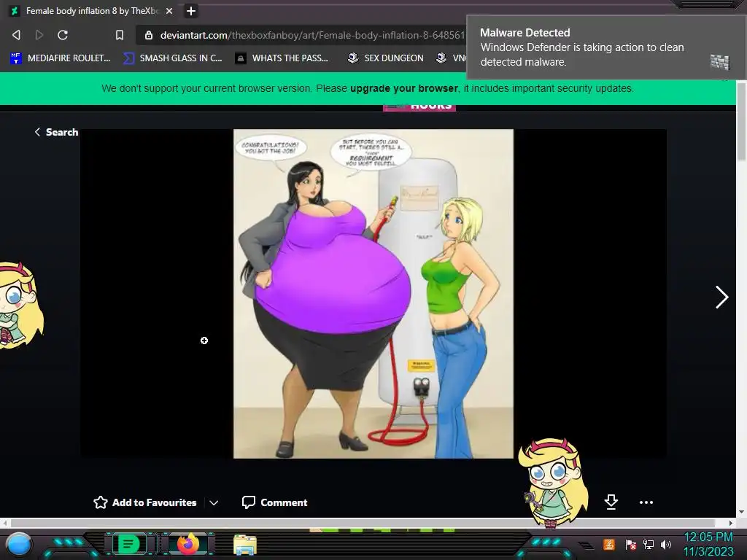The height and width of the screenshot is (560, 747).
Task: Click the orange tray application icon
Action: pos(609,544)
